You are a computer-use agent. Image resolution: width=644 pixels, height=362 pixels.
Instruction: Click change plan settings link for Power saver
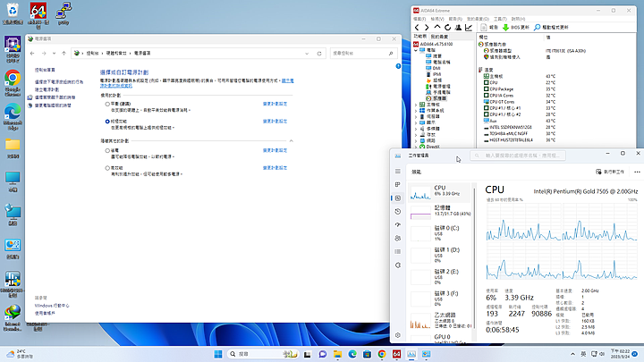pyautogui.click(x=275, y=151)
